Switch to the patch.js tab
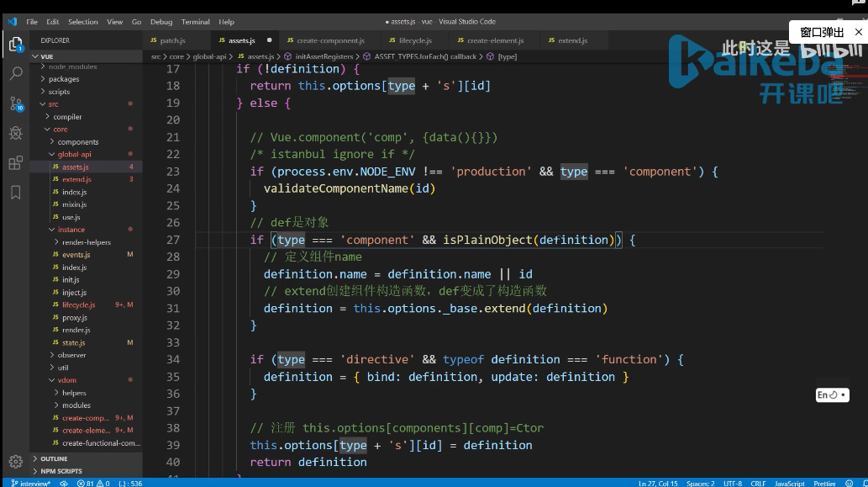The width and height of the screenshot is (868, 487). [x=176, y=40]
